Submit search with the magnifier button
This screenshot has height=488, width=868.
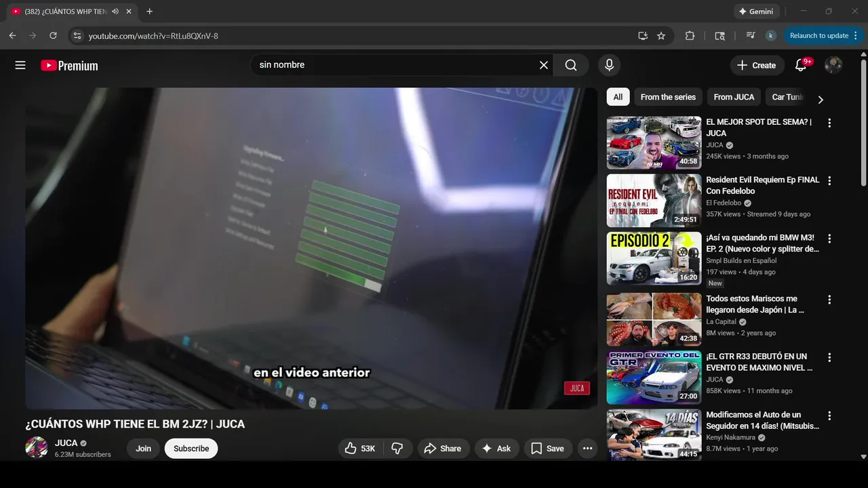[x=571, y=65]
